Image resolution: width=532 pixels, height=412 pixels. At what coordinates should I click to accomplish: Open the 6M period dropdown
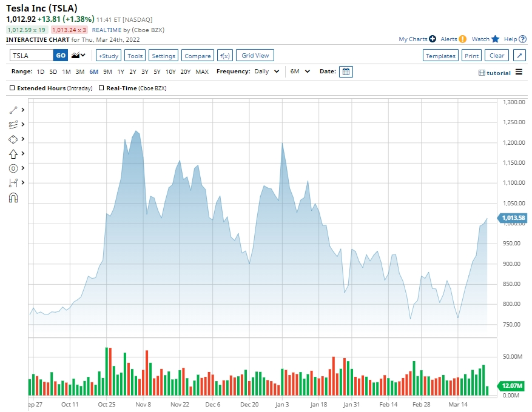300,71
